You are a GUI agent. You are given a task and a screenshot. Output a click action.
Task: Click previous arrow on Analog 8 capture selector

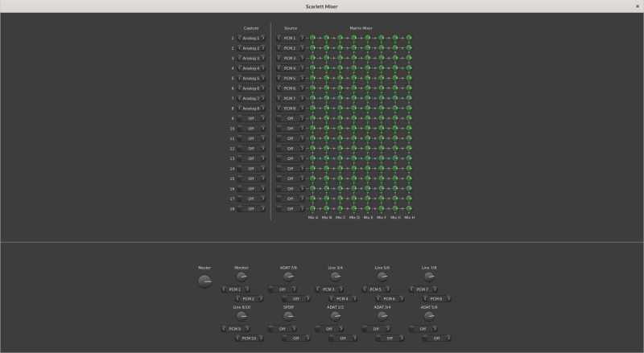click(x=239, y=109)
